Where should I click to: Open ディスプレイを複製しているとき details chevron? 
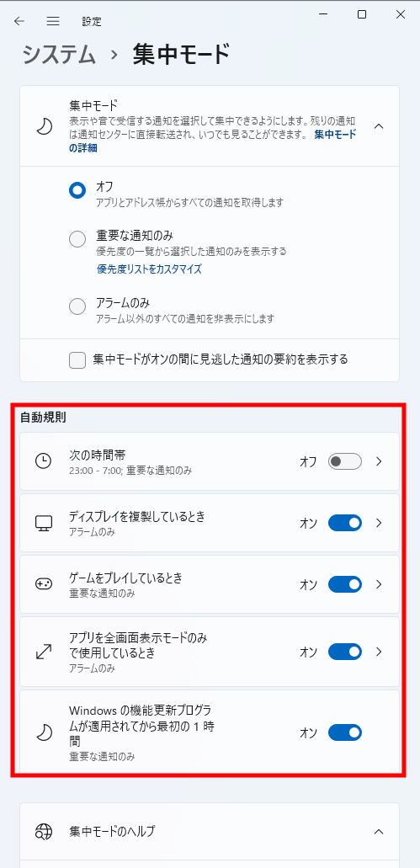pos(379,523)
